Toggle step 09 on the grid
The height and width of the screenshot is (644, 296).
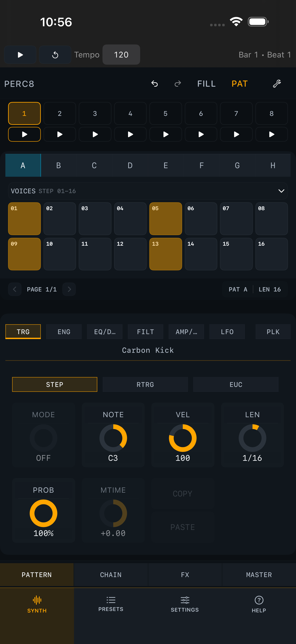pyautogui.click(x=24, y=254)
